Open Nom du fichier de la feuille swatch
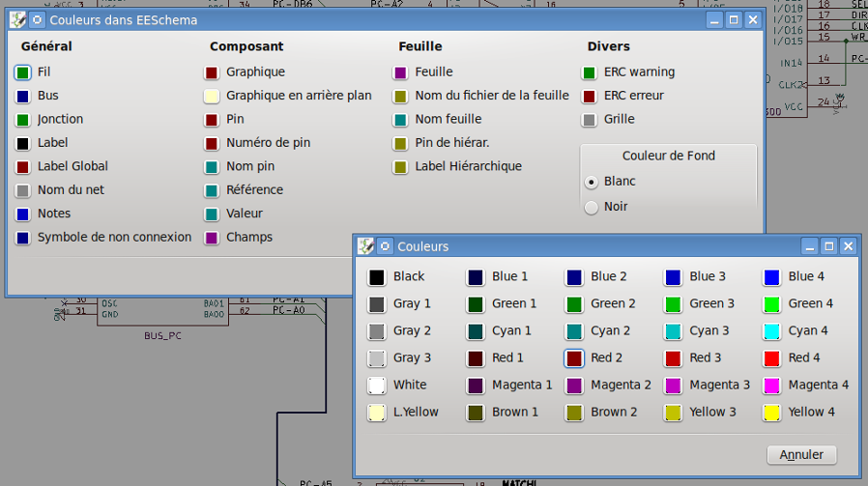The width and height of the screenshot is (868, 486). [x=400, y=97]
